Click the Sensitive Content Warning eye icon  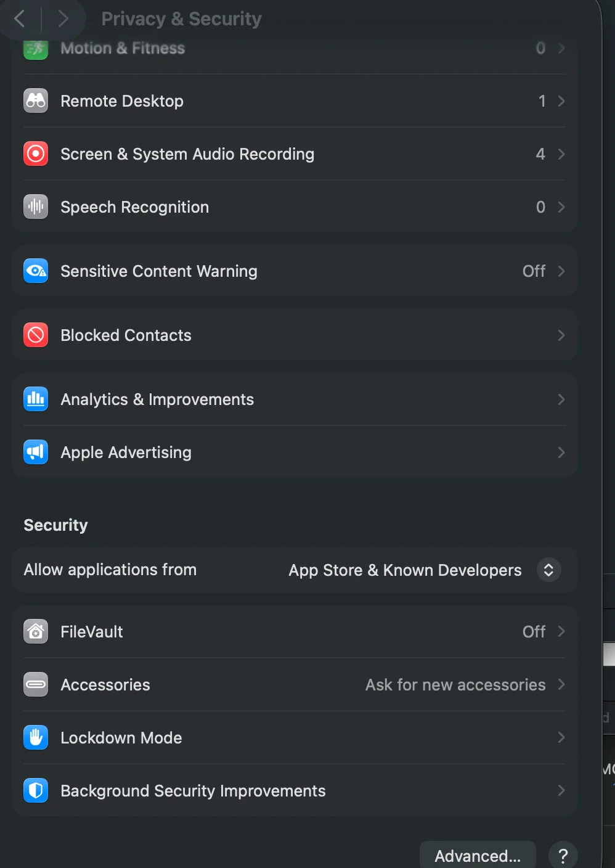point(36,271)
